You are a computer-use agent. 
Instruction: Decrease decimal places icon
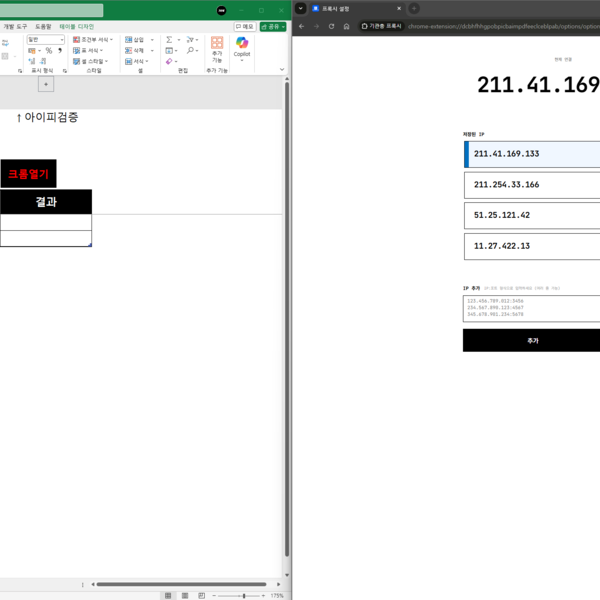tap(43, 61)
